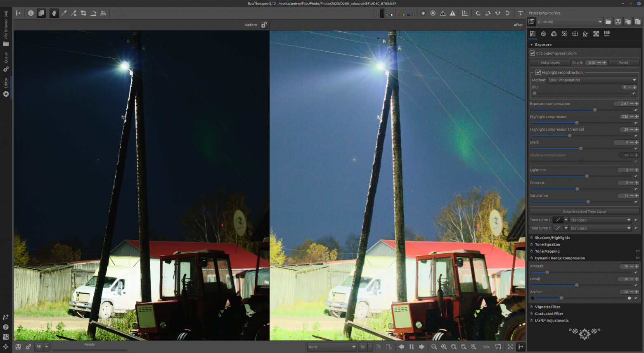Toggle clipped highlight indication warning
This screenshot has width=644, height=353.
452,13
